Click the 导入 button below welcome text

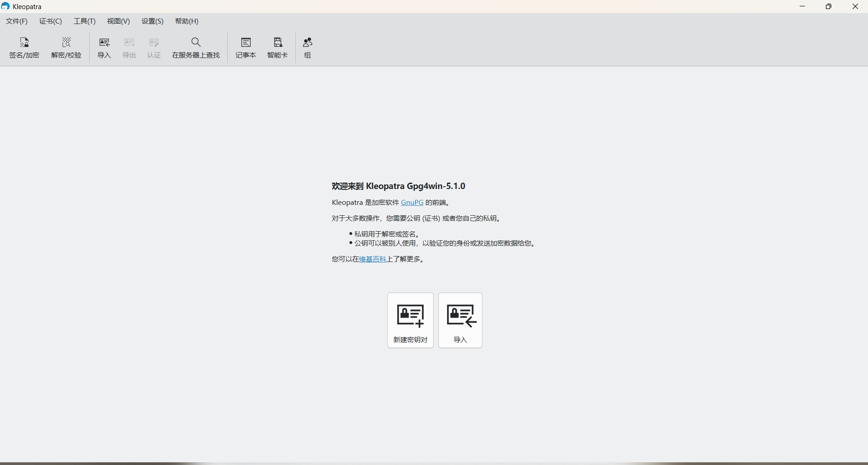(x=460, y=320)
